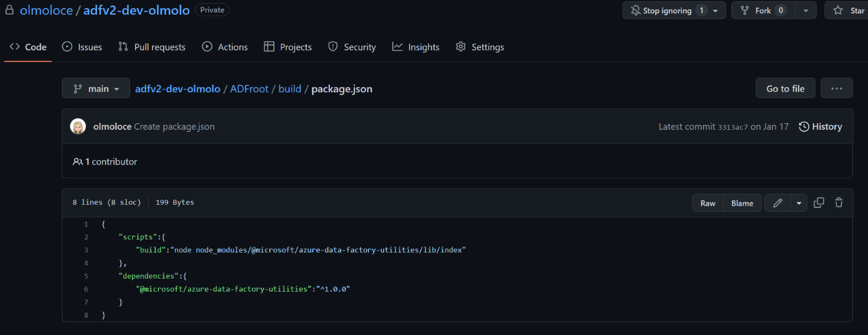Image resolution: width=868 pixels, height=335 pixels.
Task: Click olmoloce avatar image
Action: pos(78,127)
